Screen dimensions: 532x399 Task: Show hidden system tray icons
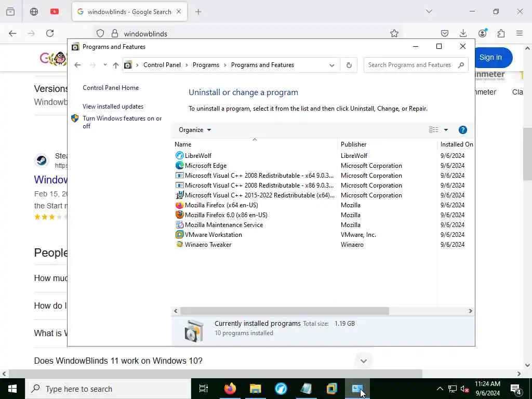coord(440,389)
